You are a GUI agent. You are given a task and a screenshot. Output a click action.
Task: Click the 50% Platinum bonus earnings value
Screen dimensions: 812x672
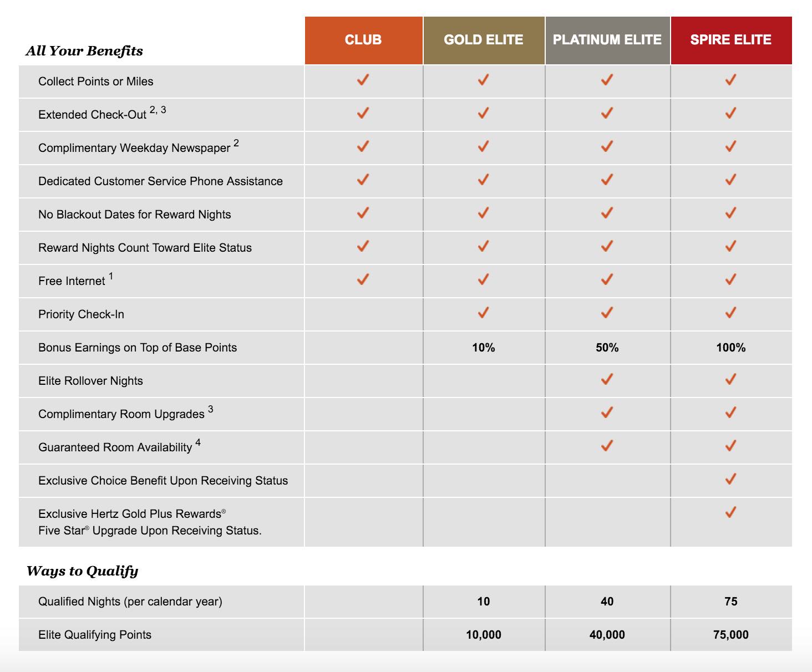coord(607,348)
